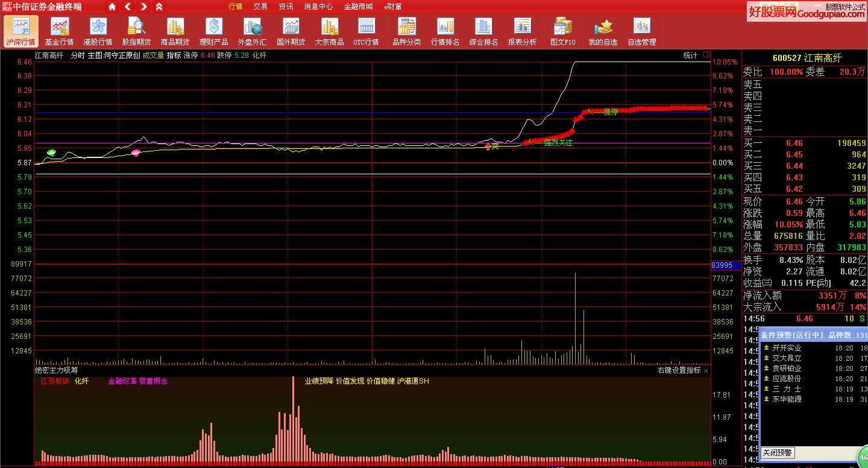Open 品种分类 category view
Image resolution: width=868 pixels, height=468 pixels.
point(407,31)
